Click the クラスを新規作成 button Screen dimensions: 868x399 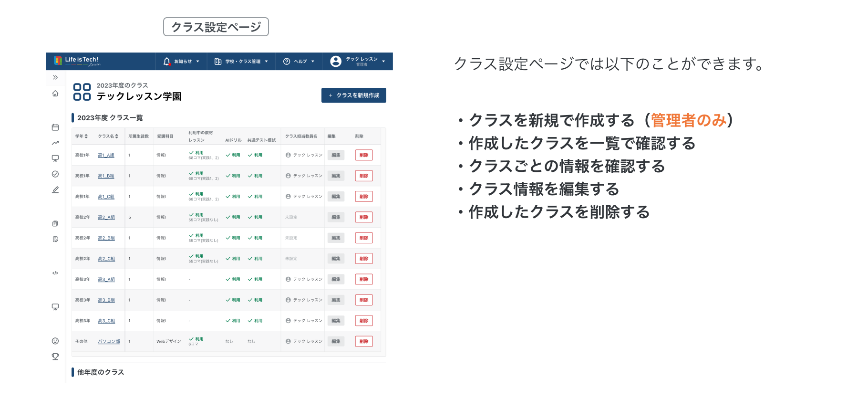[x=354, y=95]
